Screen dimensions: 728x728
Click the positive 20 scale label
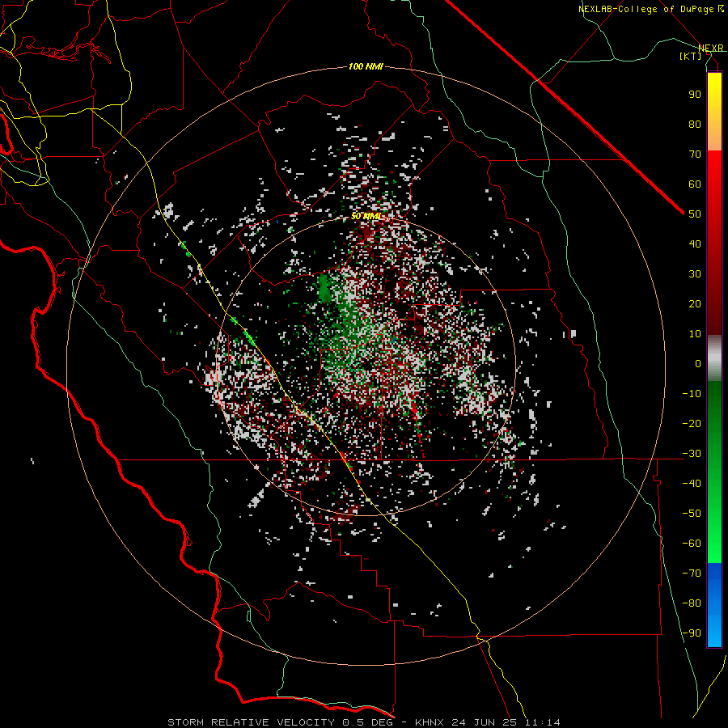(695, 303)
